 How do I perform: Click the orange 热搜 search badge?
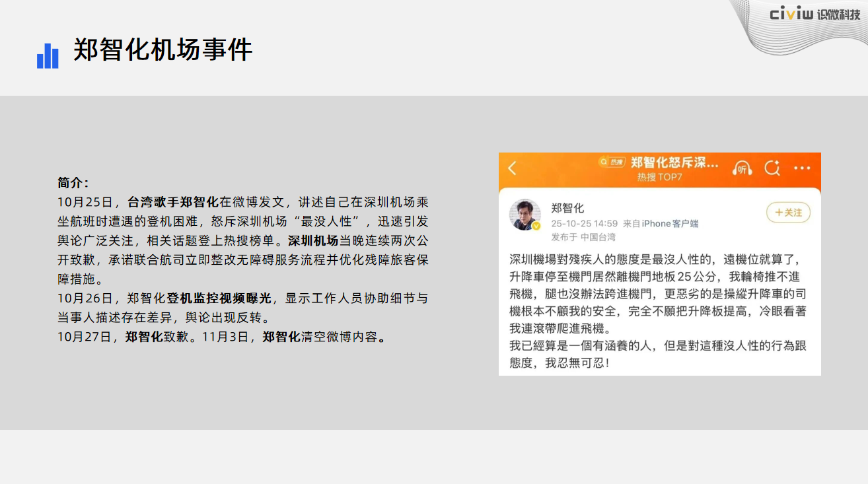(612, 162)
